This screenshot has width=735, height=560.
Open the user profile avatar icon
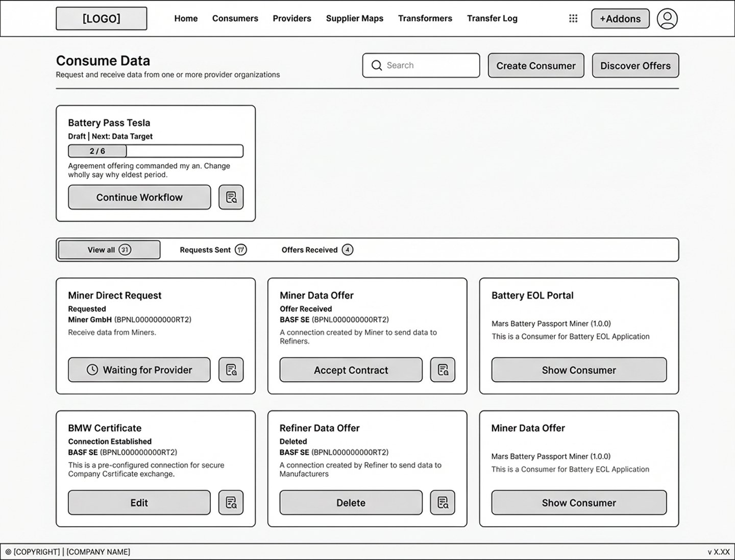pos(667,18)
